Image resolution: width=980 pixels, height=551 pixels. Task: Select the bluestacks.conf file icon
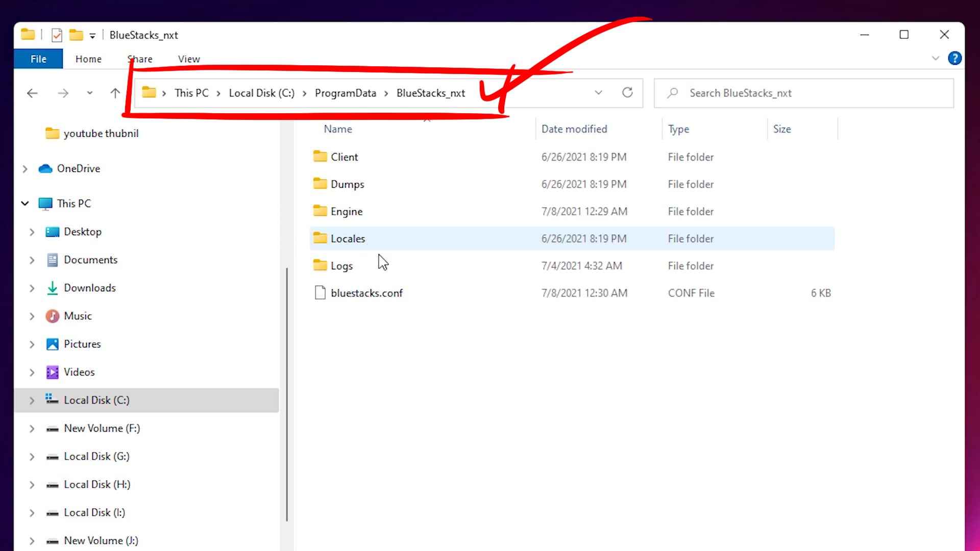pyautogui.click(x=320, y=292)
